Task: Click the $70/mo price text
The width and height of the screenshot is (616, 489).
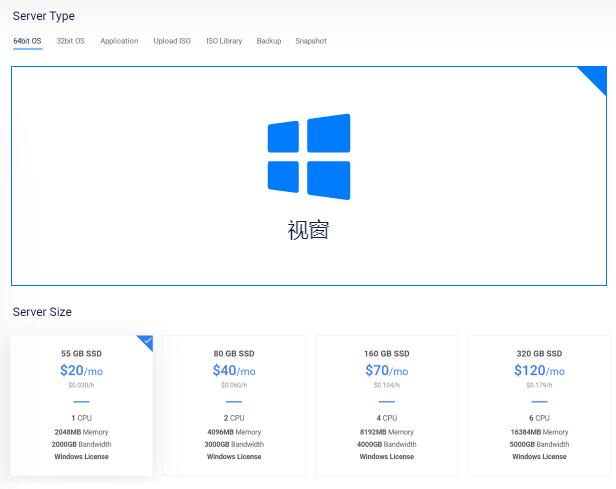Action: pyautogui.click(x=387, y=370)
